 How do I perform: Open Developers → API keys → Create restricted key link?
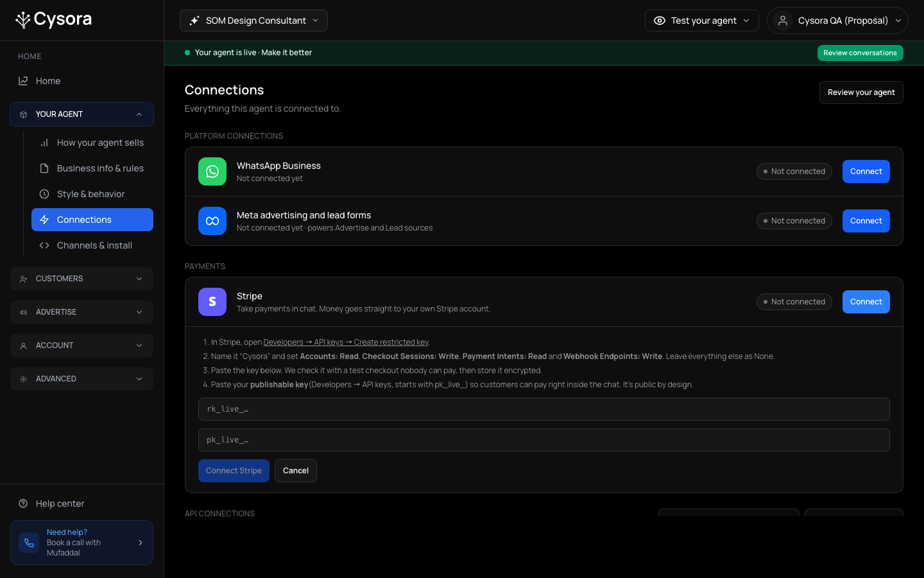click(346, 342)
